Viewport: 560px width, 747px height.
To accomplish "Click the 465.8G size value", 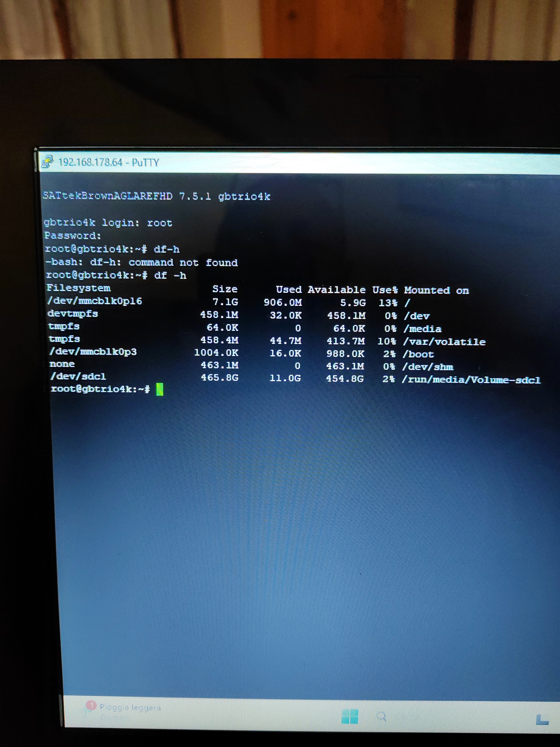I will tap(220, 378).
